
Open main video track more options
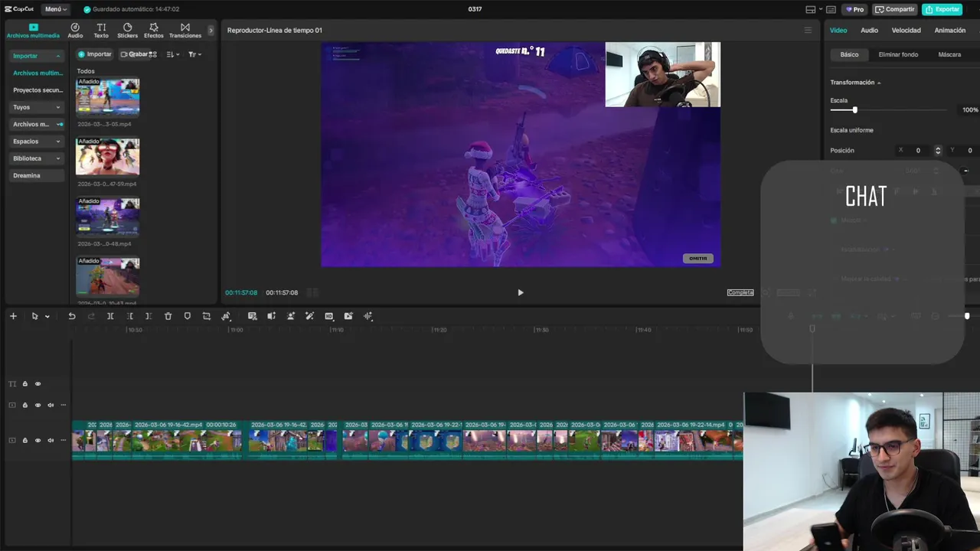[x=64, y=441]
